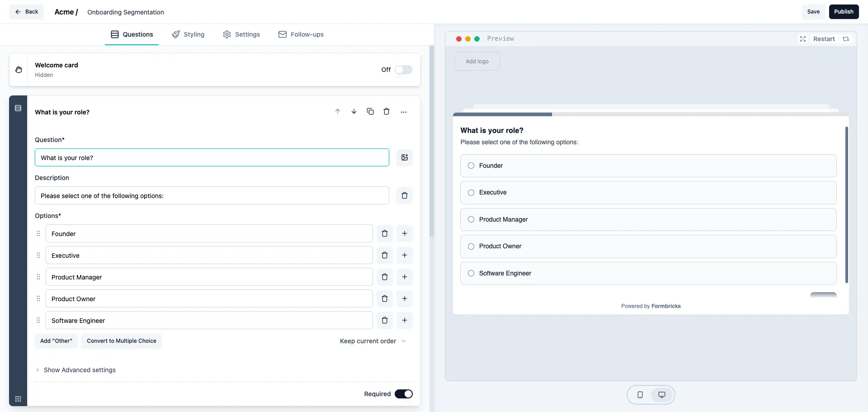
Task: Delete the Software Engineer option
Action: 385,320
